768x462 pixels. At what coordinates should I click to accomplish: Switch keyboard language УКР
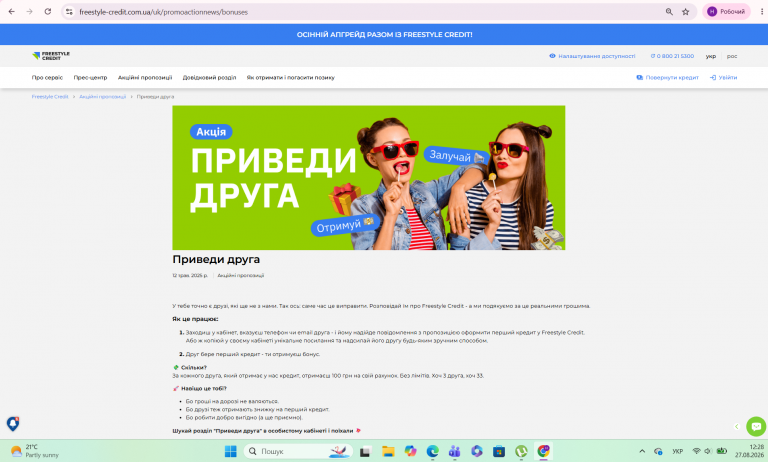coord(677,451)
